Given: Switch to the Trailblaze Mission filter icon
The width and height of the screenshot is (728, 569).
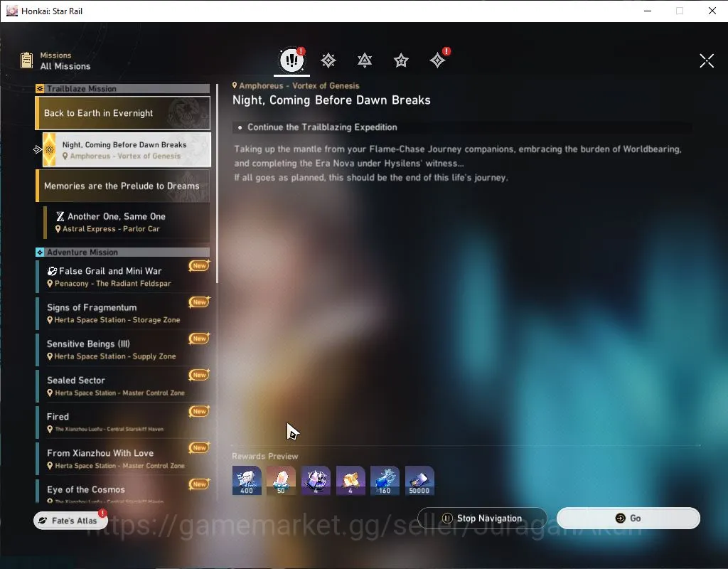Looking at the screenshot, I should (328, 60).
